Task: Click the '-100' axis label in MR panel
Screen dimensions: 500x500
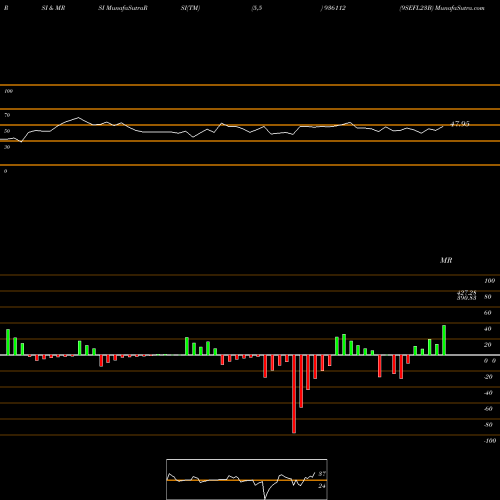Action: (490, 441)
